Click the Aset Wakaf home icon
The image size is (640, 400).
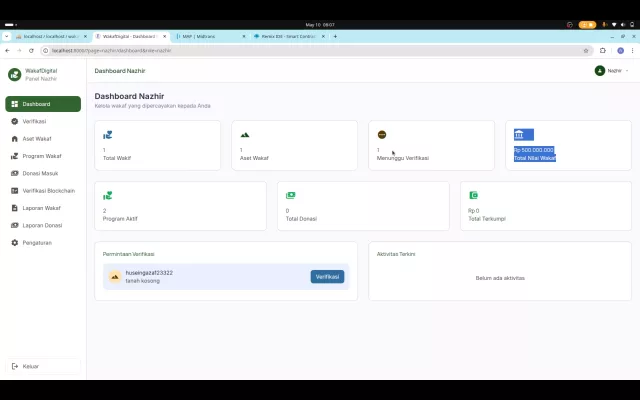coord(15,139)
